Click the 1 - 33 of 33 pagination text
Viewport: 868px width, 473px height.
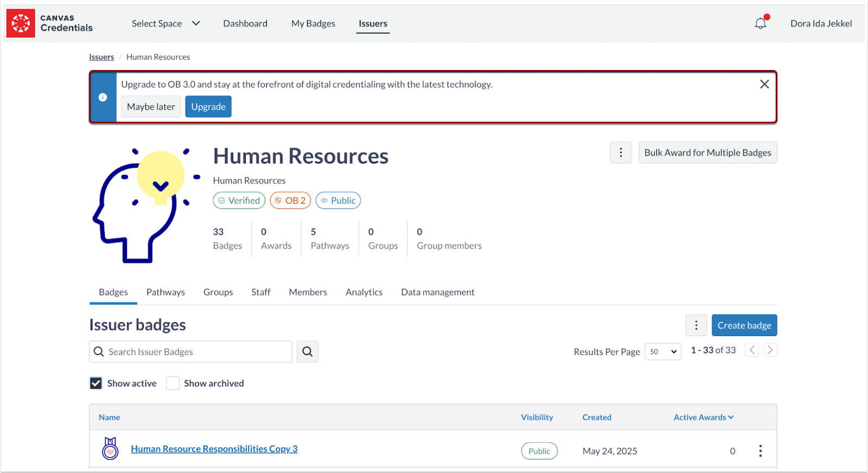click(x=713, y=350)
